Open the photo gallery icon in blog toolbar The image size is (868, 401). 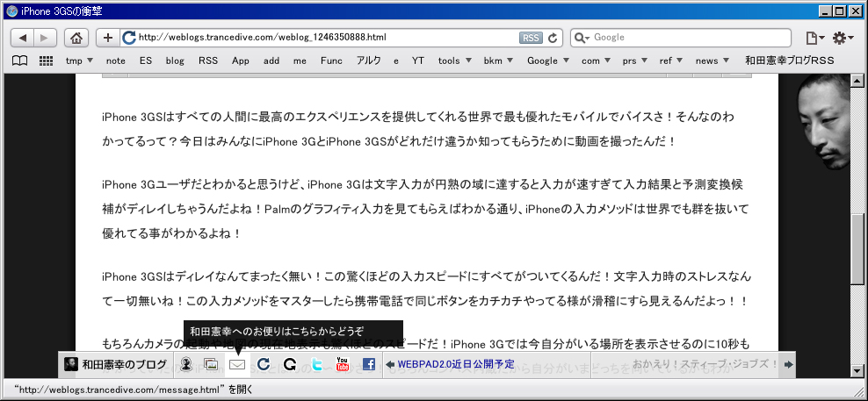click(x=211, y=364)
